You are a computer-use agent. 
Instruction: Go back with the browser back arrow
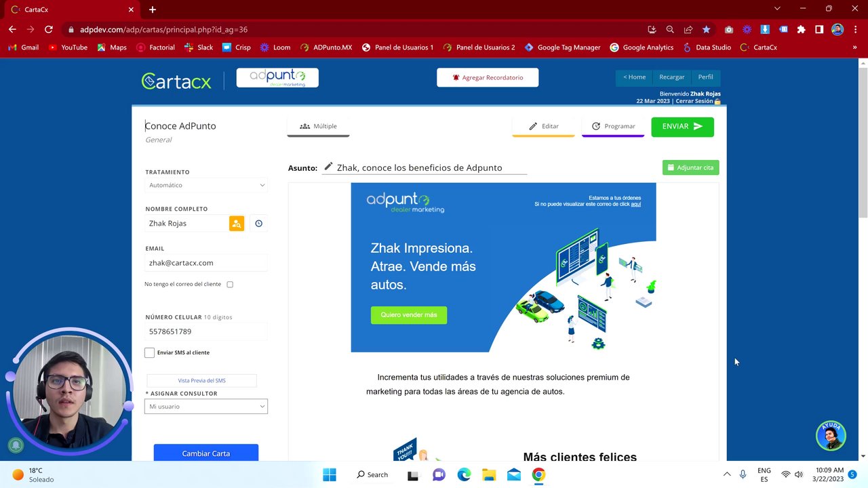coord(12,30)
